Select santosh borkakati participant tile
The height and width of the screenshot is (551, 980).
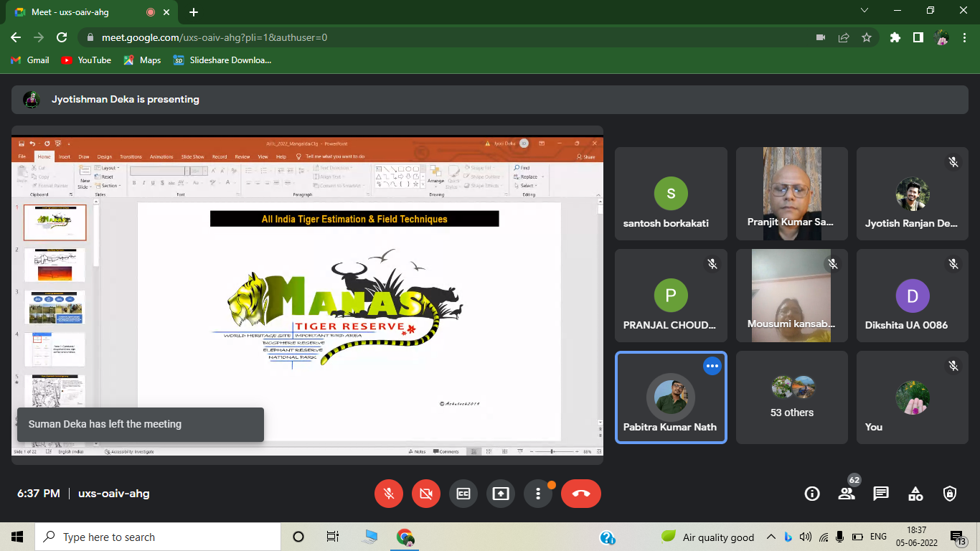672,194
